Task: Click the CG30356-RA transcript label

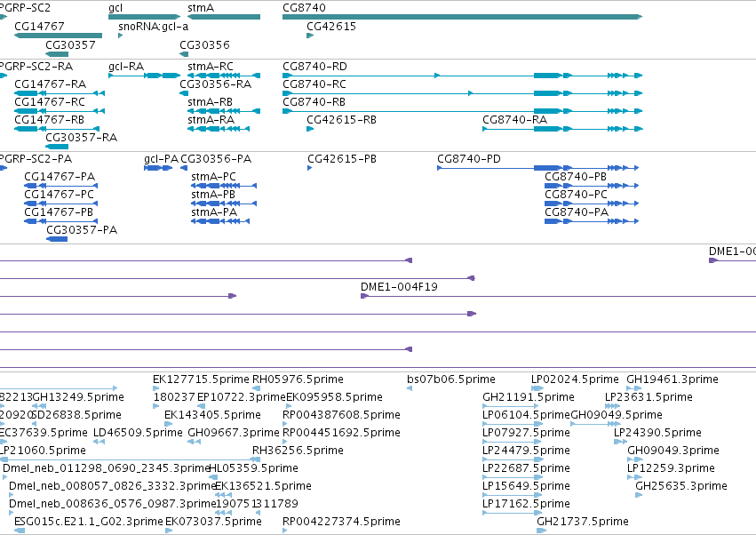Action: (216, 84)
